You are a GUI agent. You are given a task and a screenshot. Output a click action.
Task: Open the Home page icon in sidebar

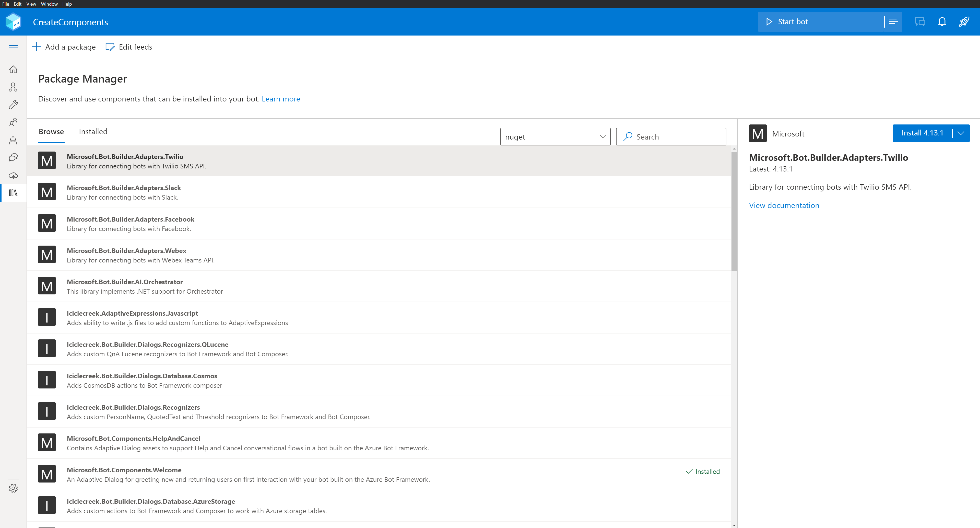coord(13,69)
